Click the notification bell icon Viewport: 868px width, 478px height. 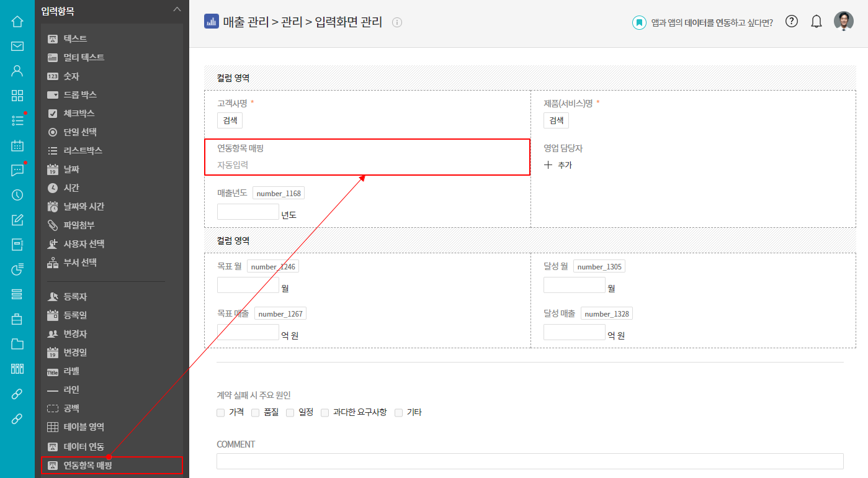pyautogui.click(x=817, y=22)
